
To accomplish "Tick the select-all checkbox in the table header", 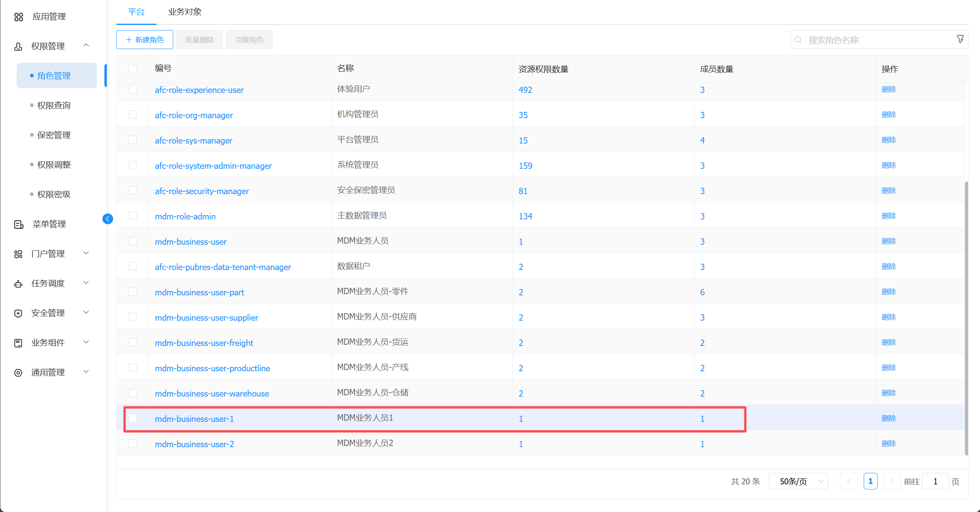I will click(x=133, y=69).
